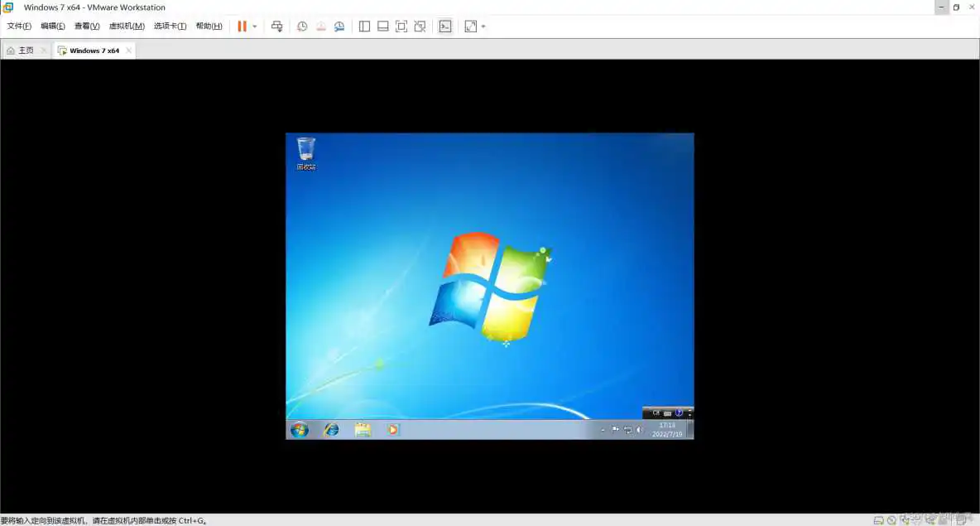
Task: Switch to the 主页 tab
Action: point(23,50)
